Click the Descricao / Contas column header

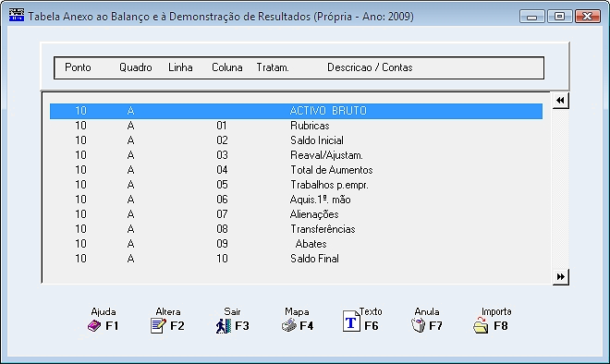370,67
